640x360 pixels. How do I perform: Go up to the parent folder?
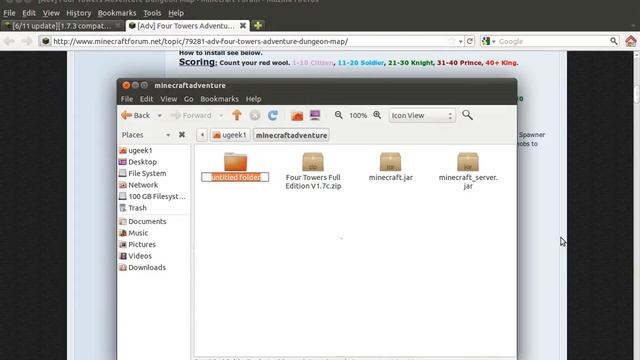point(237,116)
